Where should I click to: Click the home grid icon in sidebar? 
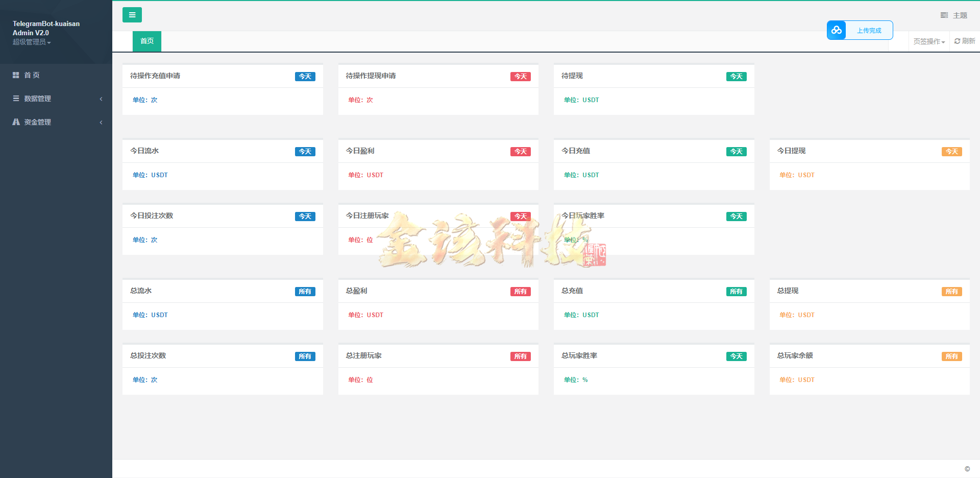(x=16, y=75)
